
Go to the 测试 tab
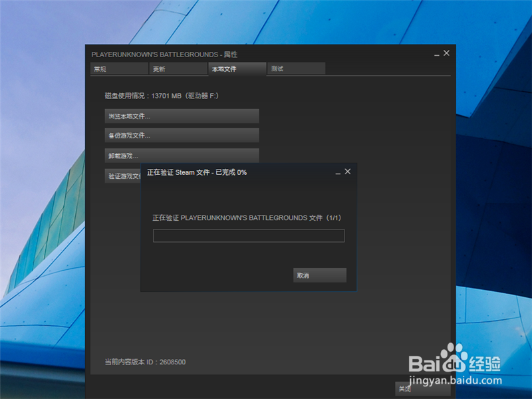click(x=296, y=69)
